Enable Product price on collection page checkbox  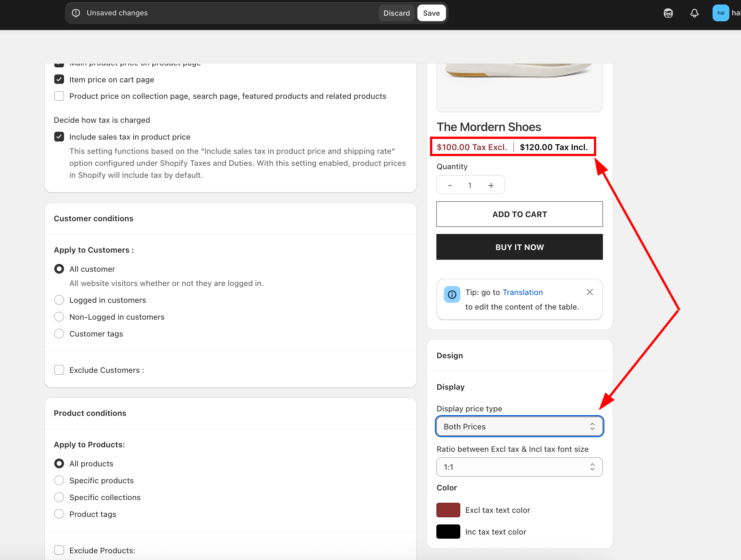(x=59, y=96)
